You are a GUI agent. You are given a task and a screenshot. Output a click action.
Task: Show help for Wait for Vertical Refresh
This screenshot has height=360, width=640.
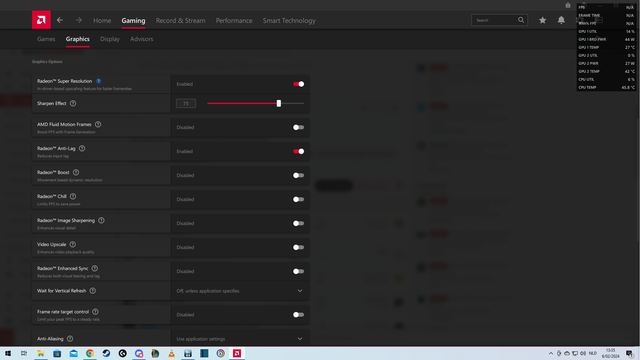[x=93, y=291]
